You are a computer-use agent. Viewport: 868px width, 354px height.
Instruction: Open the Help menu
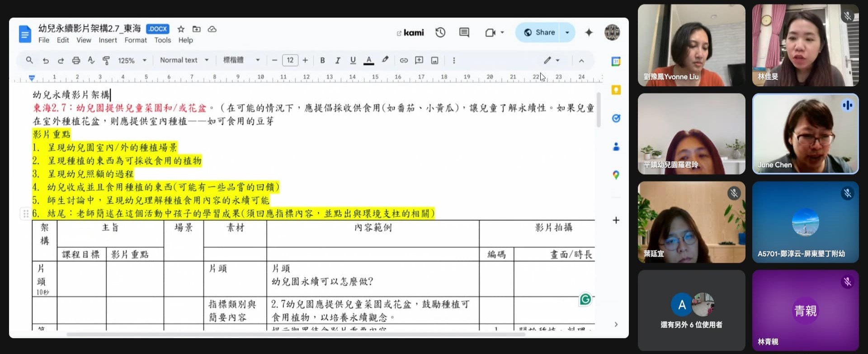(185, 40)
